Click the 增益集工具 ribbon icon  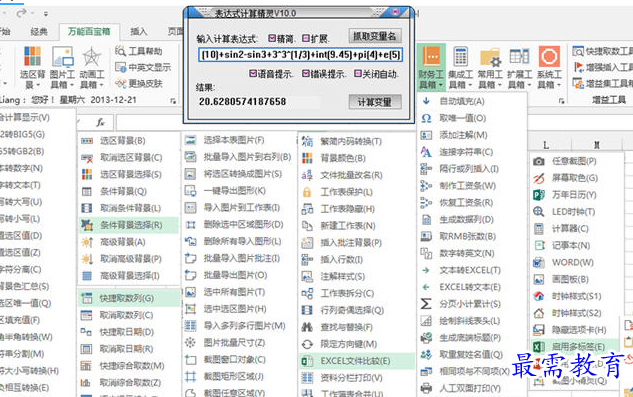tap(578, 83)
